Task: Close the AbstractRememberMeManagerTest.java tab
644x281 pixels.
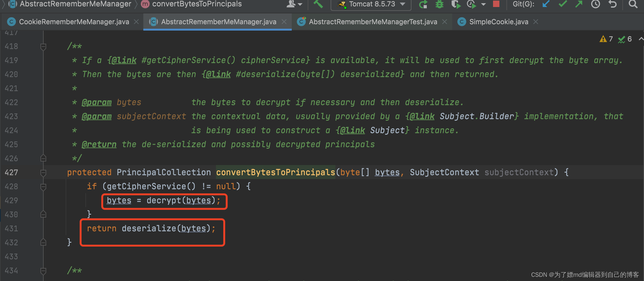Action: [445, 22]
